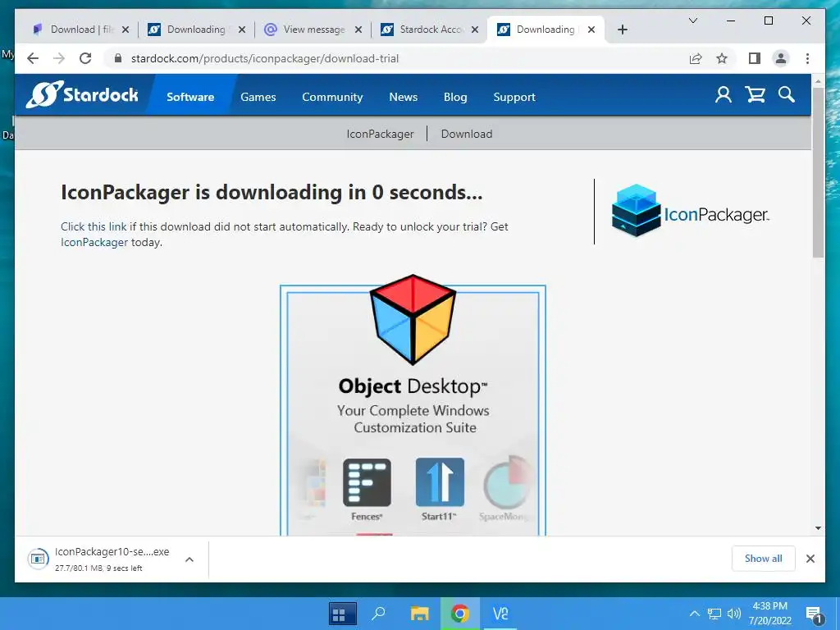Go back with the browser back arrow
The width and height of the screenshot is (840, 630).
pyautogui.click(x=33, y=58)
